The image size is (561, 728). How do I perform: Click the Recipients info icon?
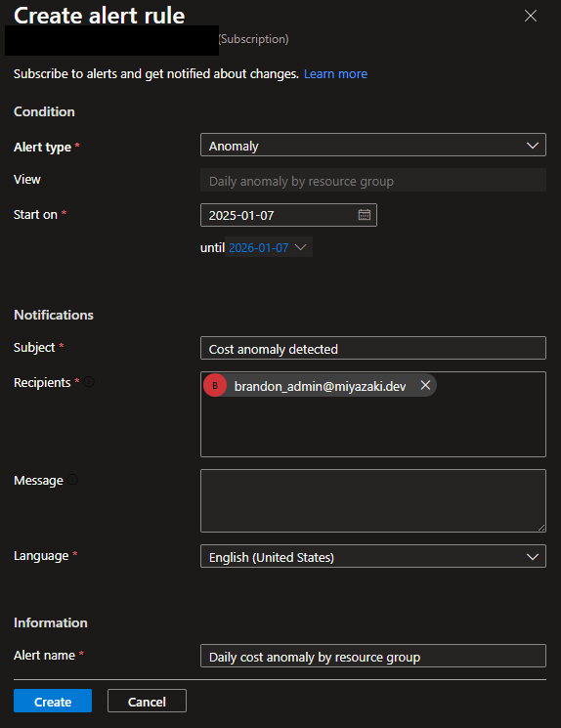point(89,382)
